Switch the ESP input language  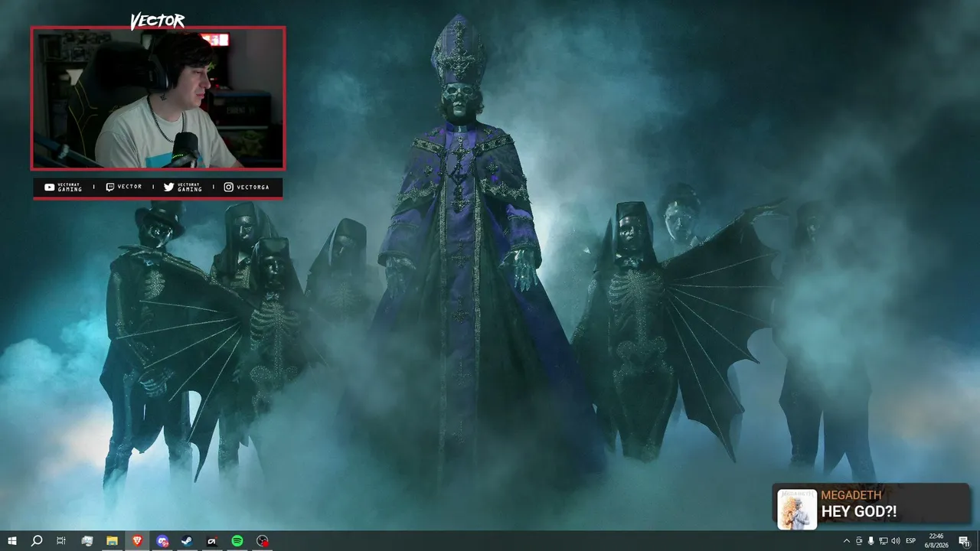tap(911, 541)
